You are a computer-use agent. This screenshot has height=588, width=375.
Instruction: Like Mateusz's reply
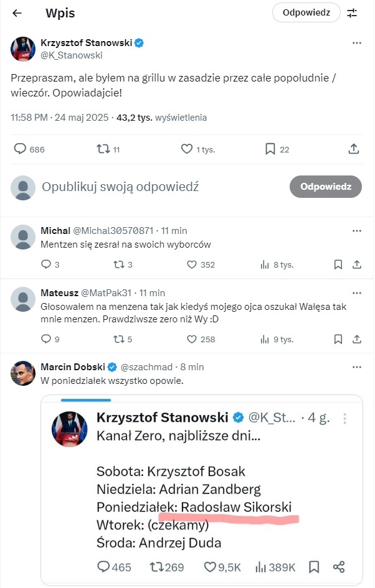tap(192, 339)
